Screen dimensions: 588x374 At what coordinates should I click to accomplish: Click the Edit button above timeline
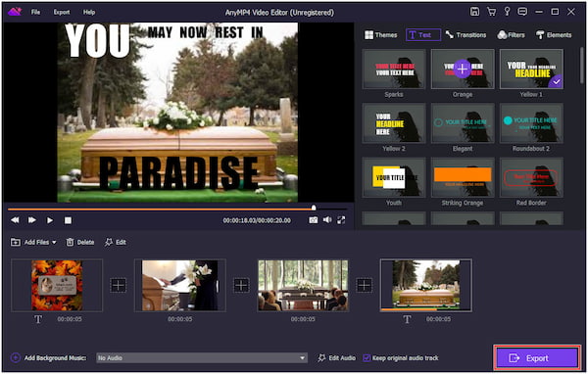(116, 243)
